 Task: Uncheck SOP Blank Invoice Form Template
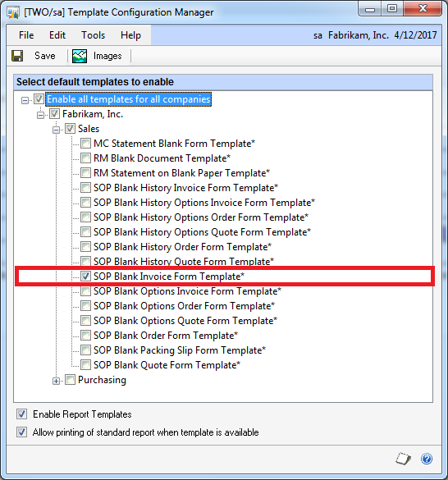(85, 277)
